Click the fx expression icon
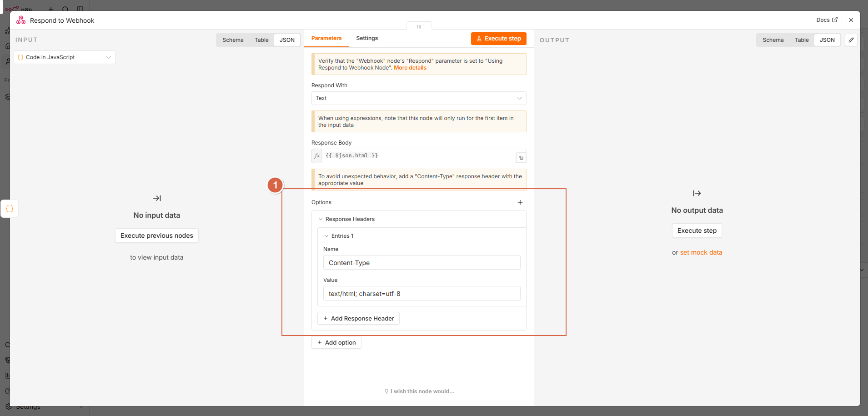 317,155
